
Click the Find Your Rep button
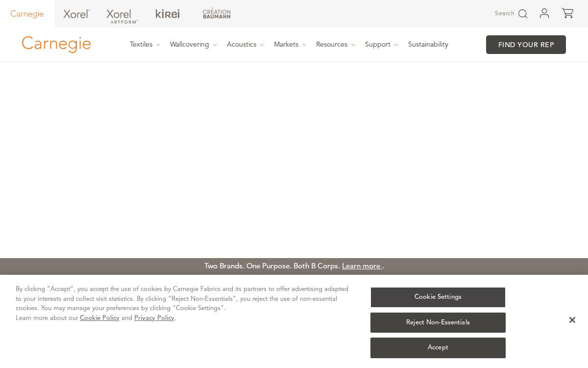click(x=526, y=45)
